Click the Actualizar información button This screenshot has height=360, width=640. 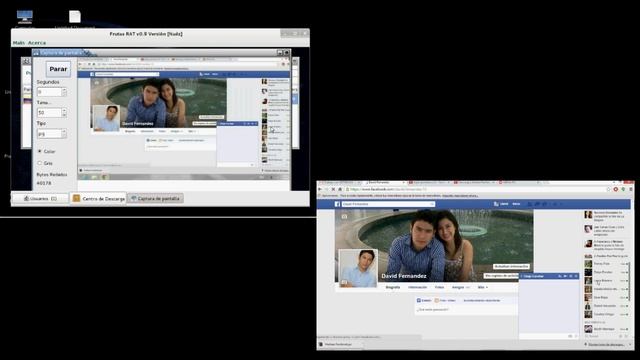pyautogui.click(x=511, y=267)
